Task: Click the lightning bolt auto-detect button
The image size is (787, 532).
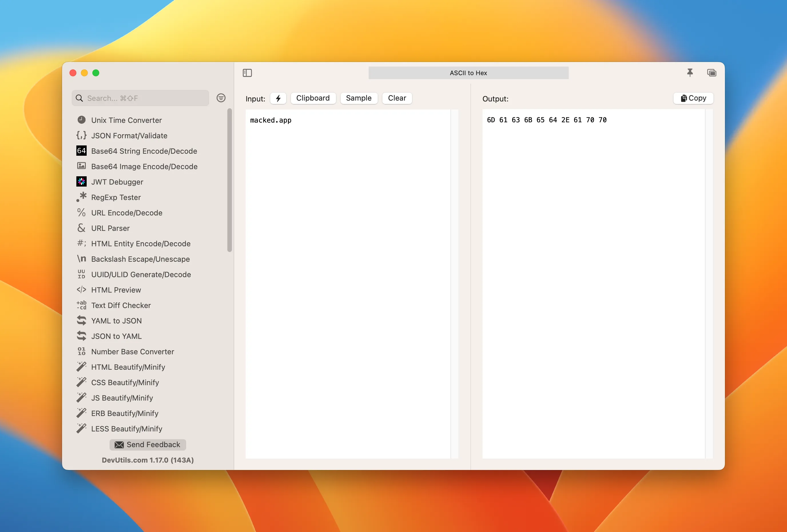Action: (x=278, y=98)
